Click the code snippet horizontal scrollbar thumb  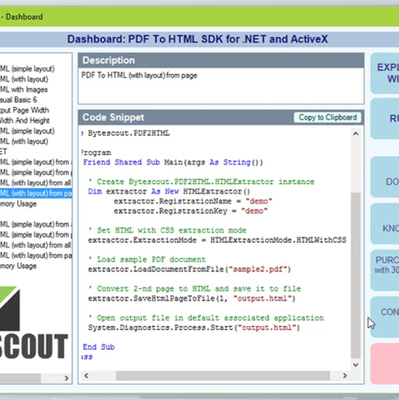pos(223,376)
